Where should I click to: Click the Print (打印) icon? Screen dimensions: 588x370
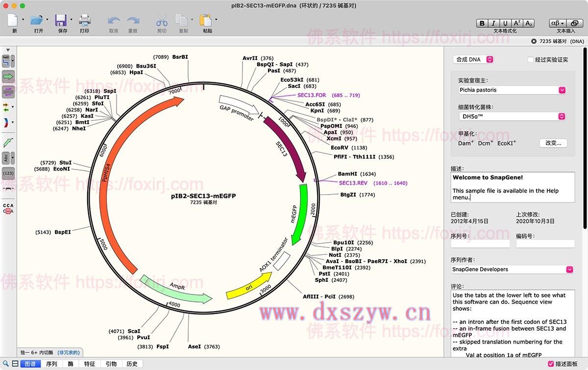pyautogui.click(x=85, y=20)
